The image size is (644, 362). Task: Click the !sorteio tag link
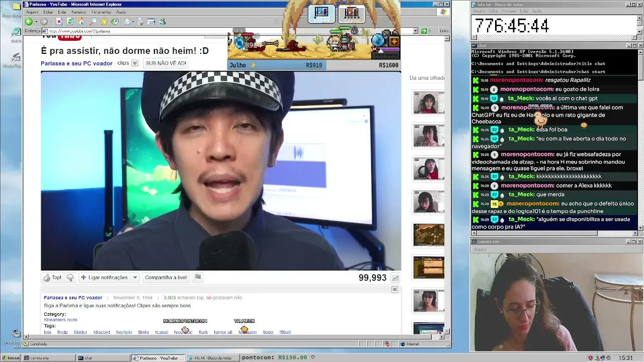pos(124,332)
